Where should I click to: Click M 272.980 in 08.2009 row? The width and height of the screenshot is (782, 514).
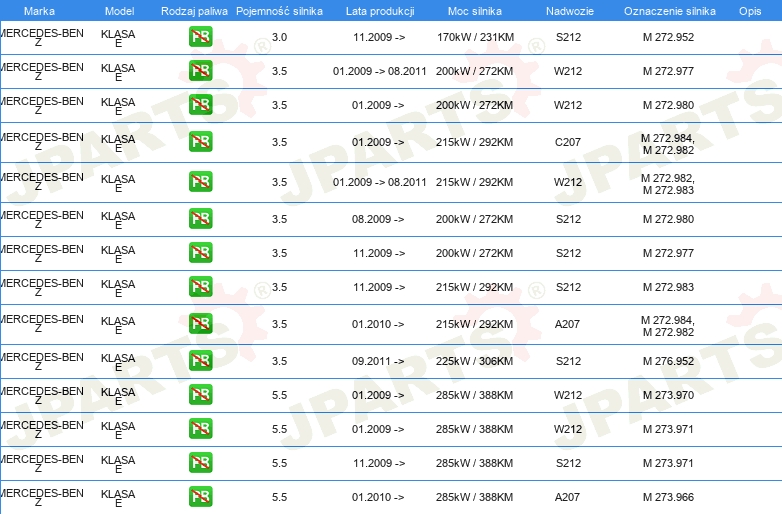[x=668, y=219]
